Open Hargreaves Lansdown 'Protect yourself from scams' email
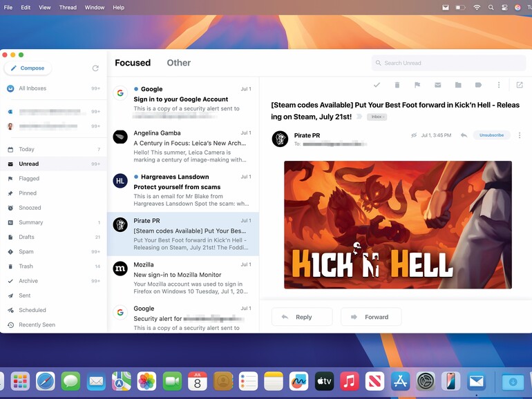The height and width of the screenshot is (399, 532). pyautogui.click(x=183, y=190)
